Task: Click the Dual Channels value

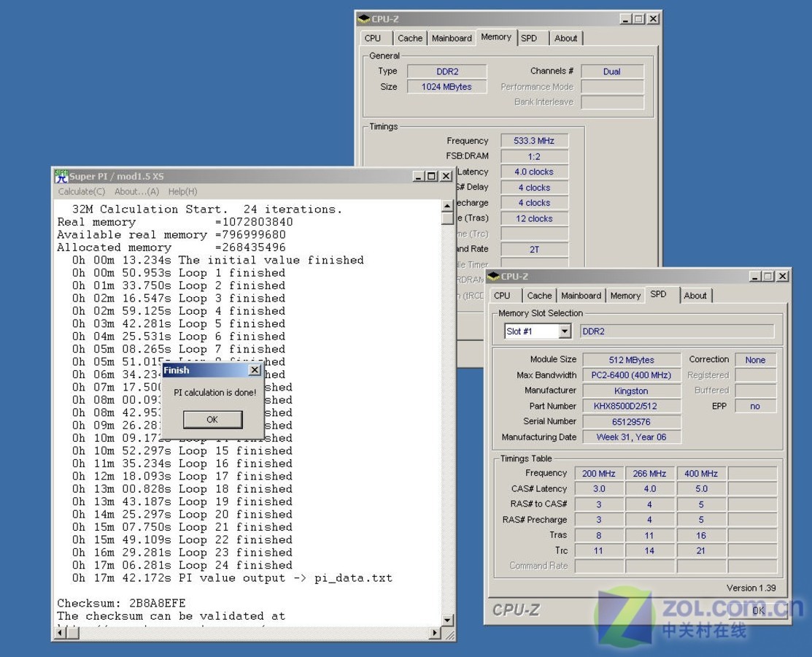Action: point(612,72)
